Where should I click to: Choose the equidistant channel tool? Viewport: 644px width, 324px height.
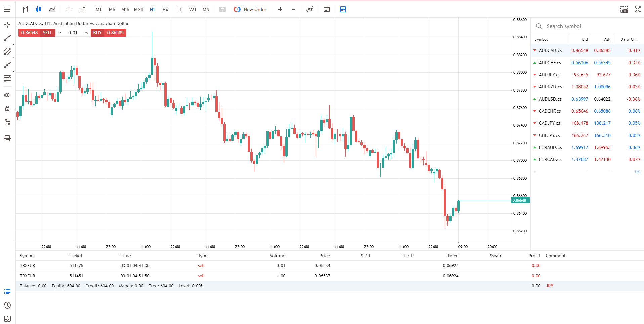point(7,51)
